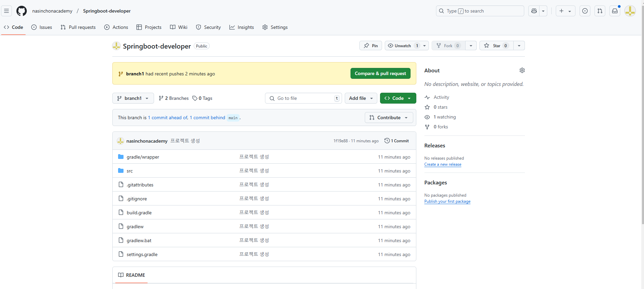Viewport: 644px width, 289px height.
Task: Open the 1 commit ahead of link
Action: coord(168,118)
